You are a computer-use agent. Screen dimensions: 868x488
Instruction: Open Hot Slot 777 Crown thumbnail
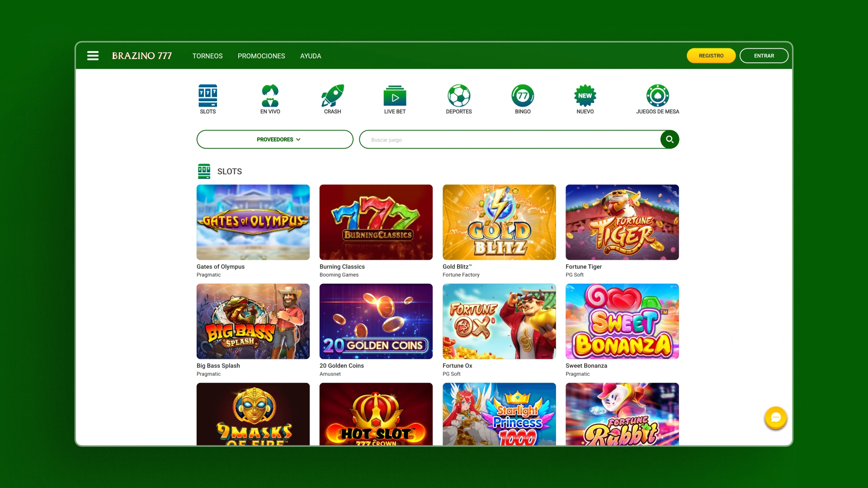376,414
